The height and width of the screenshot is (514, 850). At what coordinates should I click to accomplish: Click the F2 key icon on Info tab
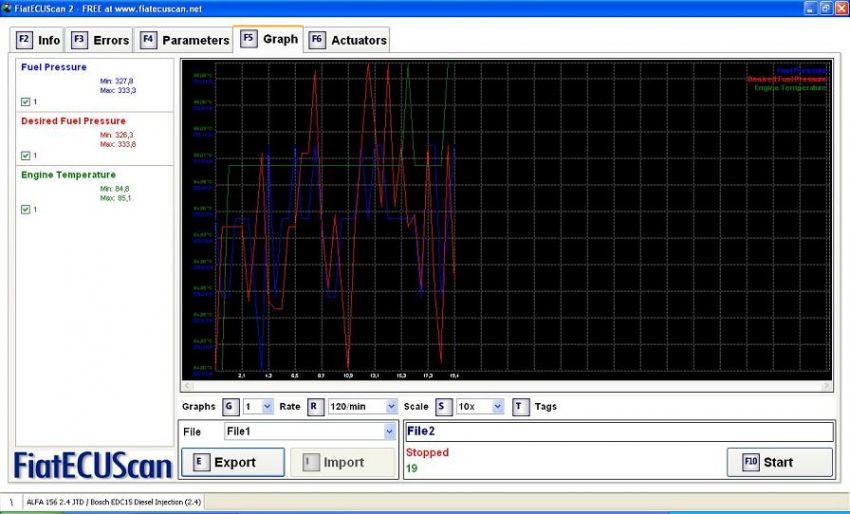(25, 40)
